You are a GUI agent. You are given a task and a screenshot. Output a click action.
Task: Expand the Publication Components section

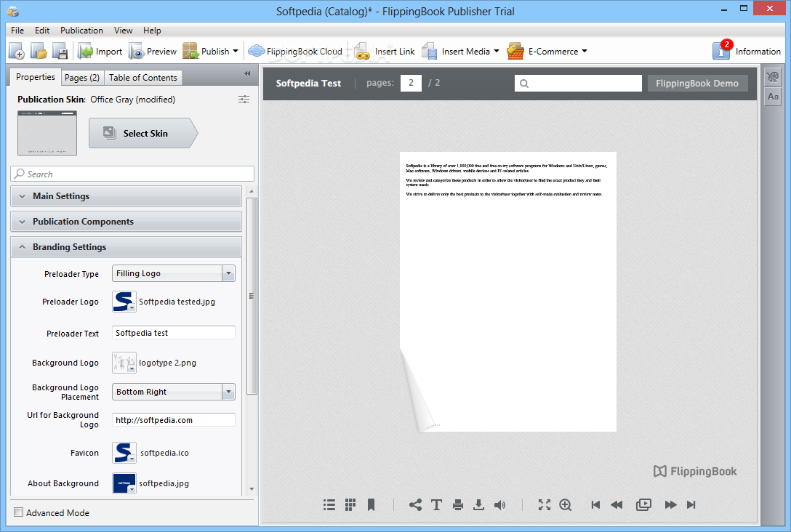click(126, 222)
